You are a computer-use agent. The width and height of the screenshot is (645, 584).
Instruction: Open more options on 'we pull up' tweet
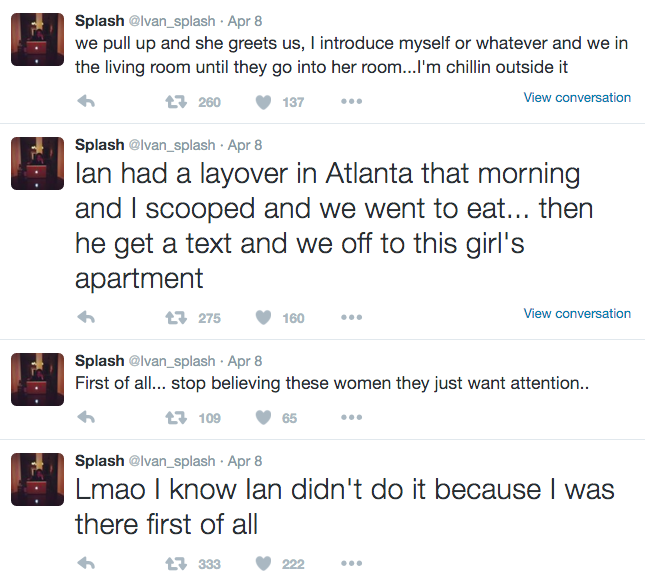tap(351, 101)
